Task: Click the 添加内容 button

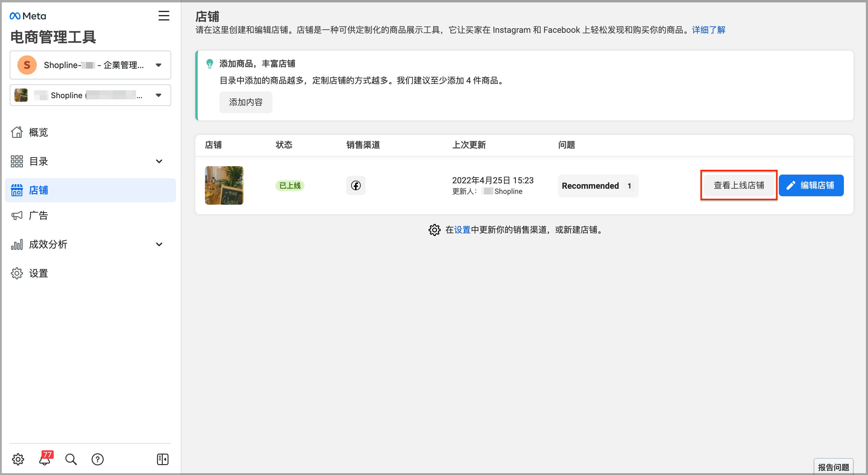Action: (246, 102)
